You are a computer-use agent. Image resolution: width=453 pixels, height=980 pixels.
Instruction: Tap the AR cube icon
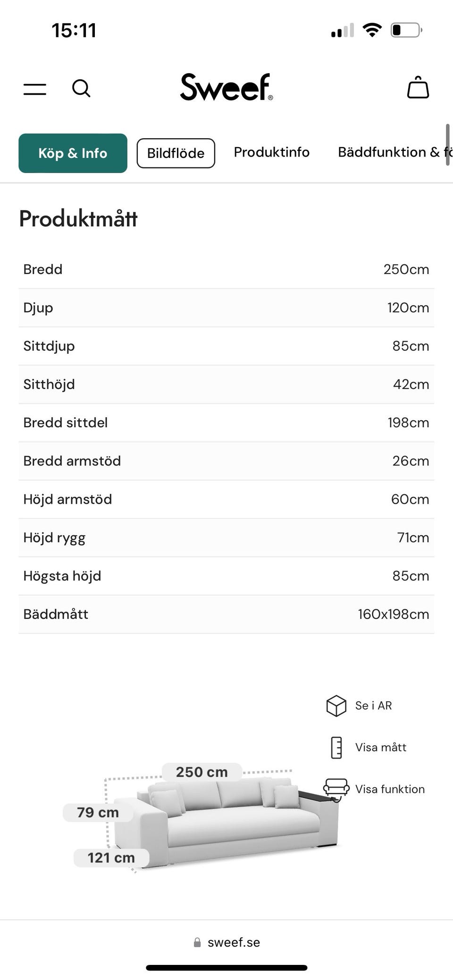coord(336,706)
